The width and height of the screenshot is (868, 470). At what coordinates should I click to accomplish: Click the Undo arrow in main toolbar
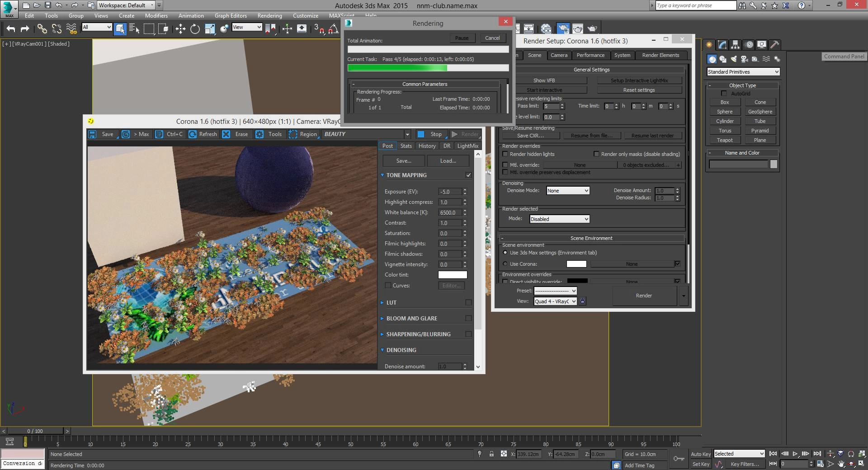[11, 29]
